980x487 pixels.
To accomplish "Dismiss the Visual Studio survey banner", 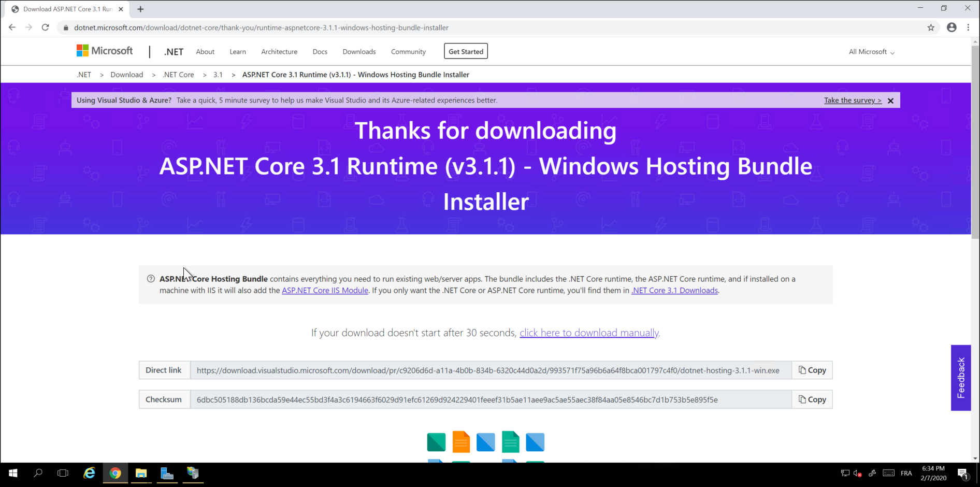I will click(x=890, y=101).
